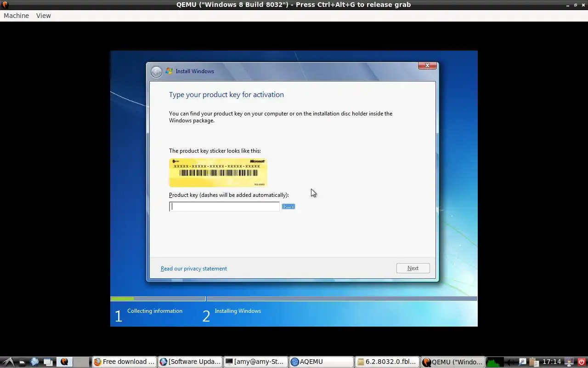The width and height of the screenshot is (588, 368).
Task: Launch the file manager panel icon
Action: click(22, 362)
